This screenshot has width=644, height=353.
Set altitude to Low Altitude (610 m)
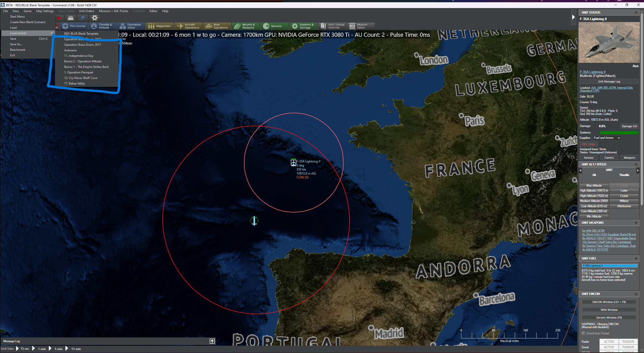[x=594, y=206]
